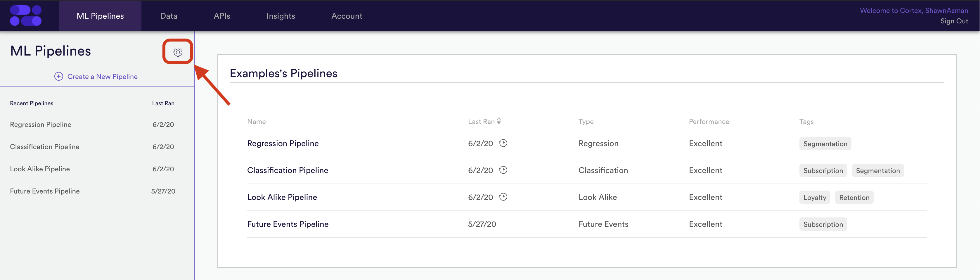
Task: Click the Tags column header
Action: pos(806,122)
